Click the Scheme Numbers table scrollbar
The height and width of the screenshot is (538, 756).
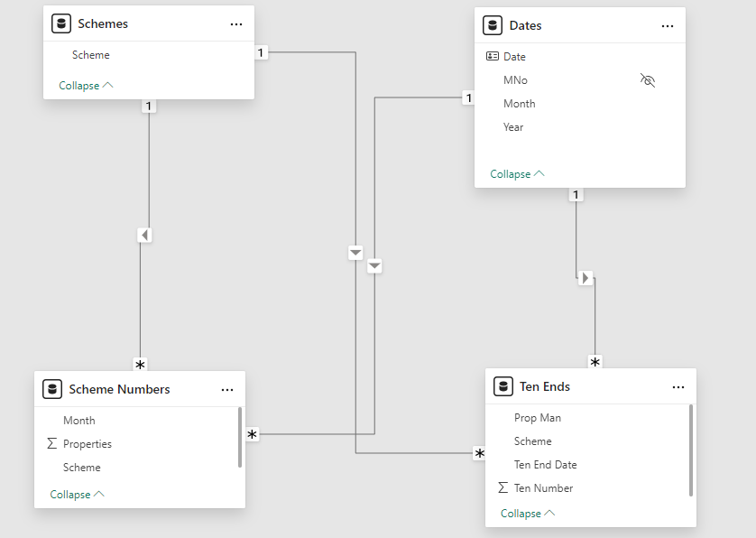pyautogui.click(x=240, y=438)
